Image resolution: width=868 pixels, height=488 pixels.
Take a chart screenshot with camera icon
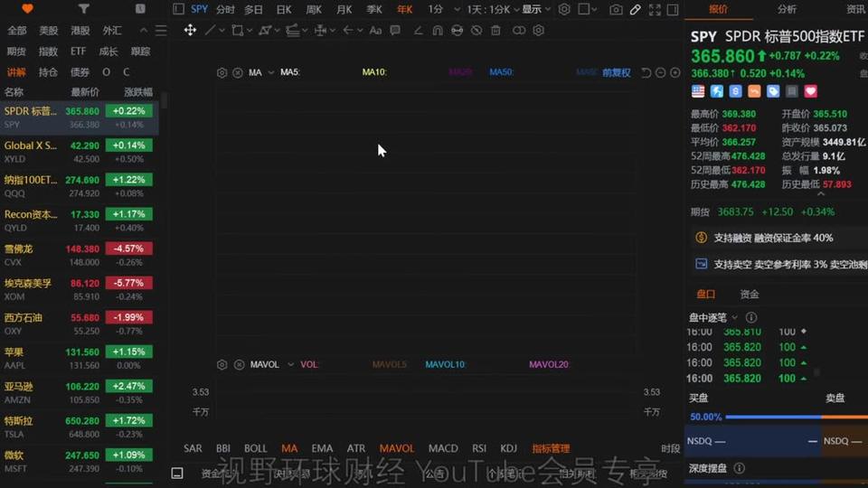616,9
